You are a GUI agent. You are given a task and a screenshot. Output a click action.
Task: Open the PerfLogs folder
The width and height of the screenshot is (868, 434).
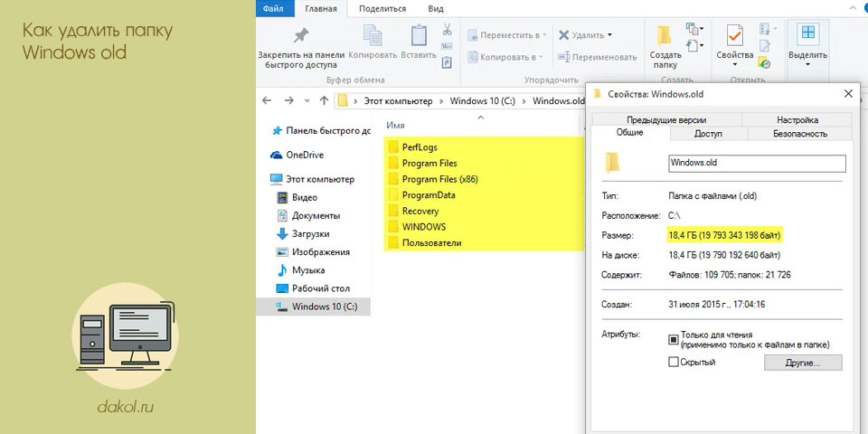(420, 147)
